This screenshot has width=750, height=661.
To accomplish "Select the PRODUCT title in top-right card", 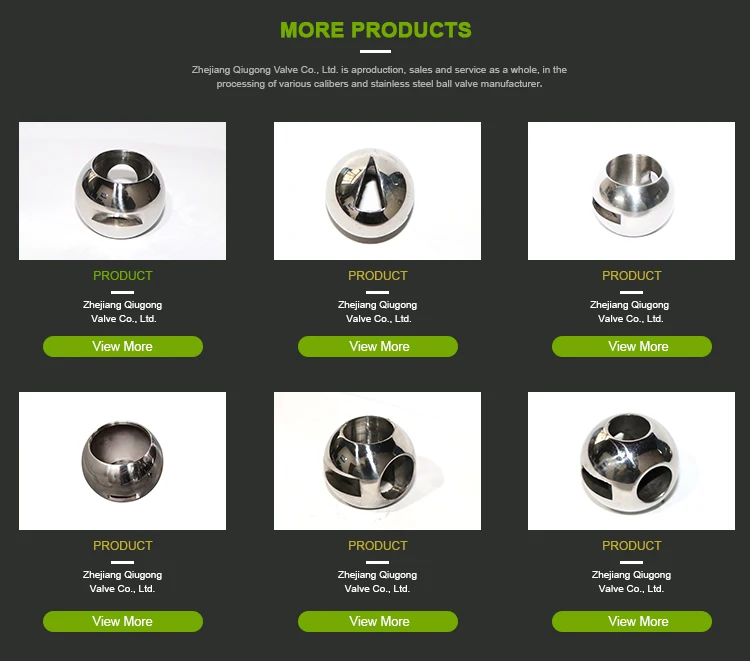I will coord(632,276).
